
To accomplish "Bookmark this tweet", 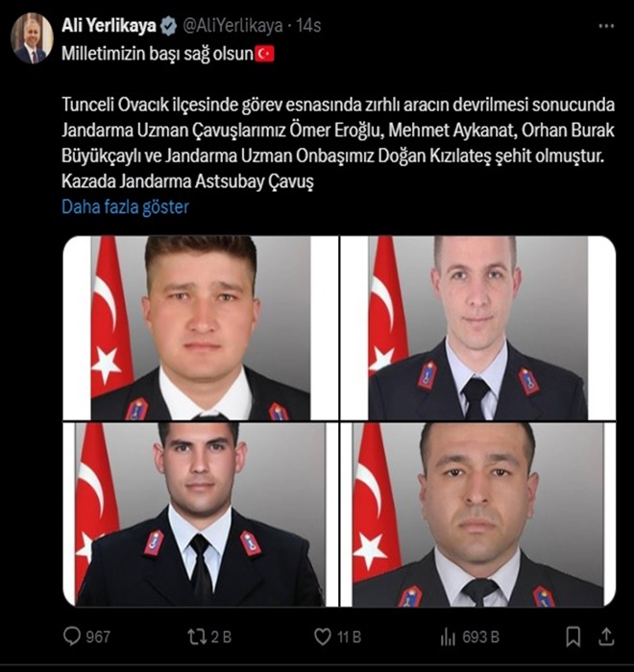I will (573, 636).
